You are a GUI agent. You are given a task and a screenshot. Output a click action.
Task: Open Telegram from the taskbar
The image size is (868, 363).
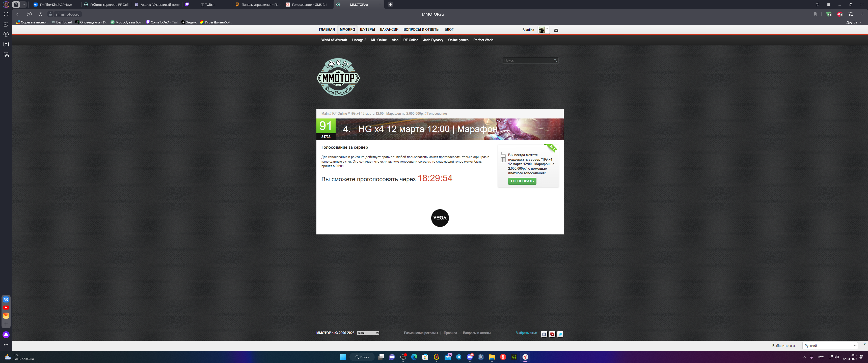point(458,357)
